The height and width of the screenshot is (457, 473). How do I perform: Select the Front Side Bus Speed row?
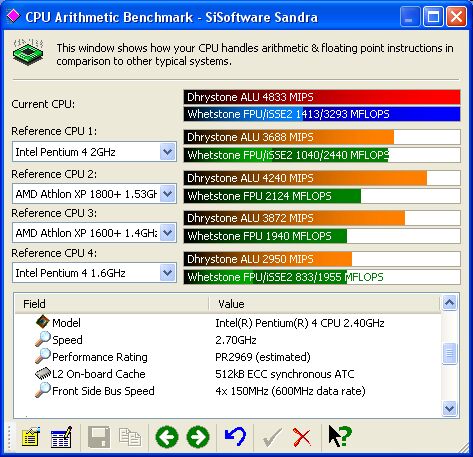[x=228, y=391]
